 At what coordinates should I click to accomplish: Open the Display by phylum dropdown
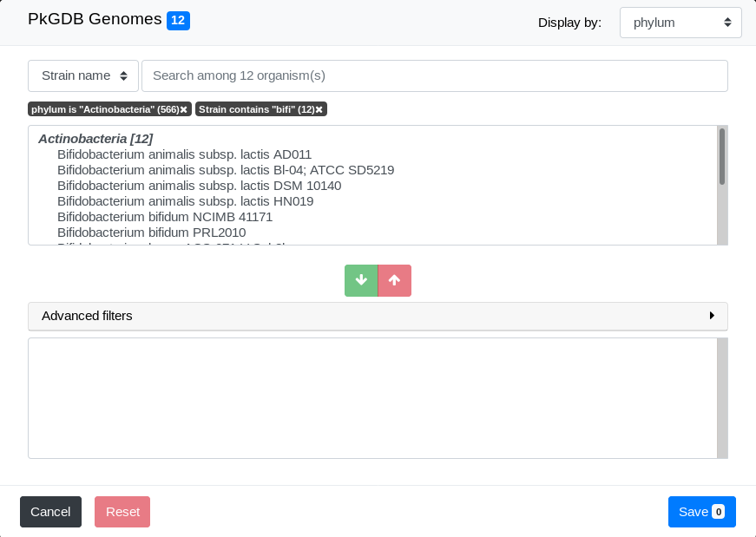pyautogui.click(x=680, y=23)
